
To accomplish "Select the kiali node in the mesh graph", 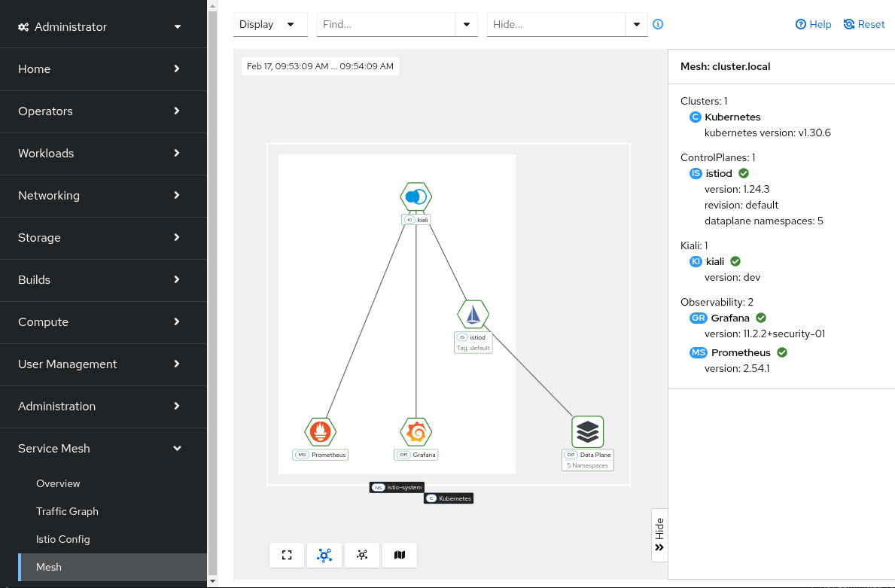I will click(x=416, y=197).
